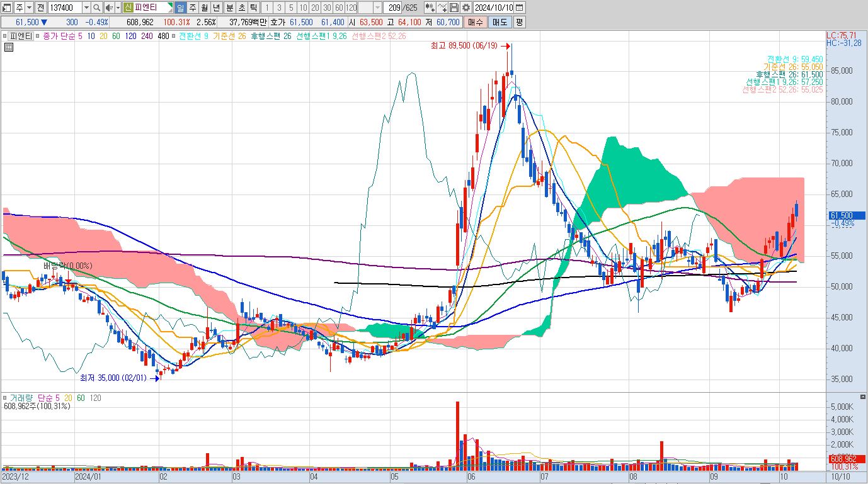Viewport: 868px width, 484px height.
Task: Click the grid icon below 피엔티 label
Action: coord(8,47)
